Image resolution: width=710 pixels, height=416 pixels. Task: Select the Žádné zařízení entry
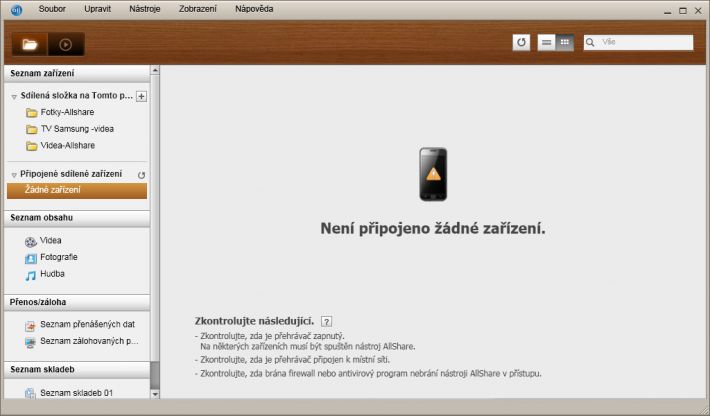[77, 191]
